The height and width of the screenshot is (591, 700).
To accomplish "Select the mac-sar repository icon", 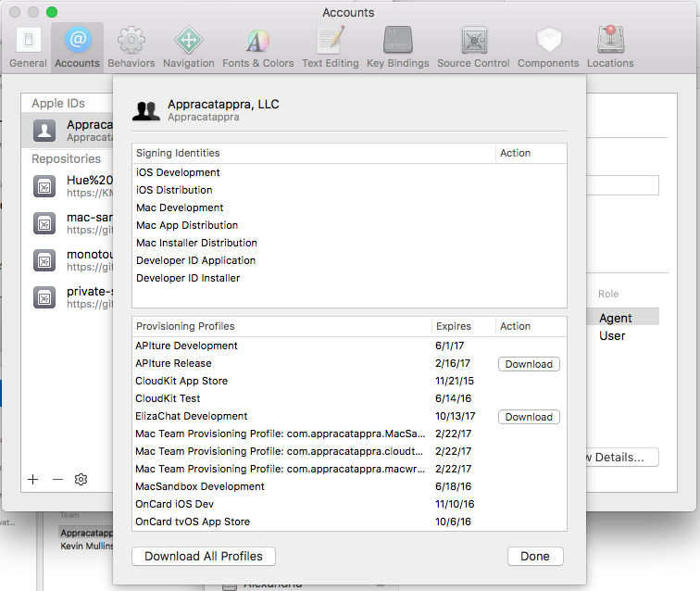I will tap(44, 223).
